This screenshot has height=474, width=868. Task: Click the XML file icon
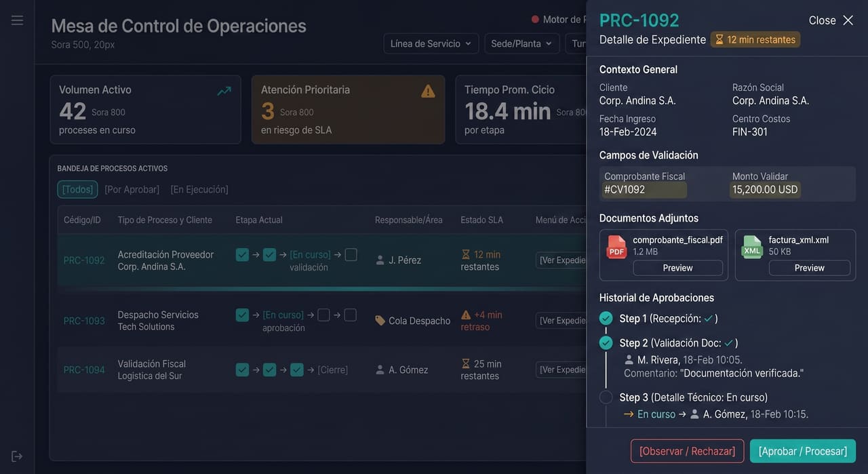click(752, 247)
